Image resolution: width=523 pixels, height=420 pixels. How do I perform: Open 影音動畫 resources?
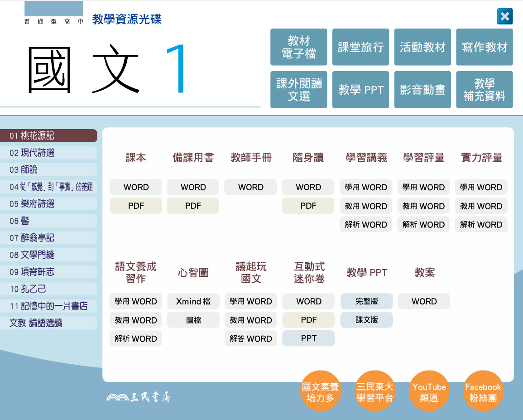click(x=422, y=90)
